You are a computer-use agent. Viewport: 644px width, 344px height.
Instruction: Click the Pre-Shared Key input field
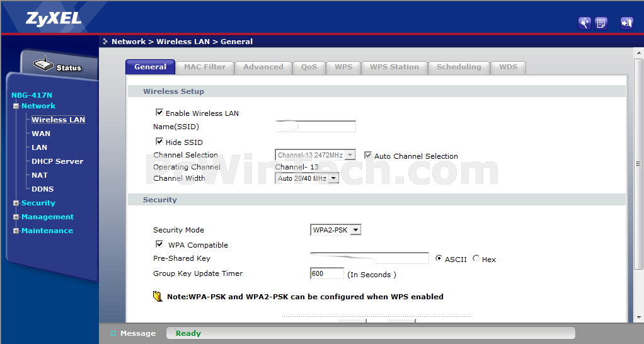369,258
